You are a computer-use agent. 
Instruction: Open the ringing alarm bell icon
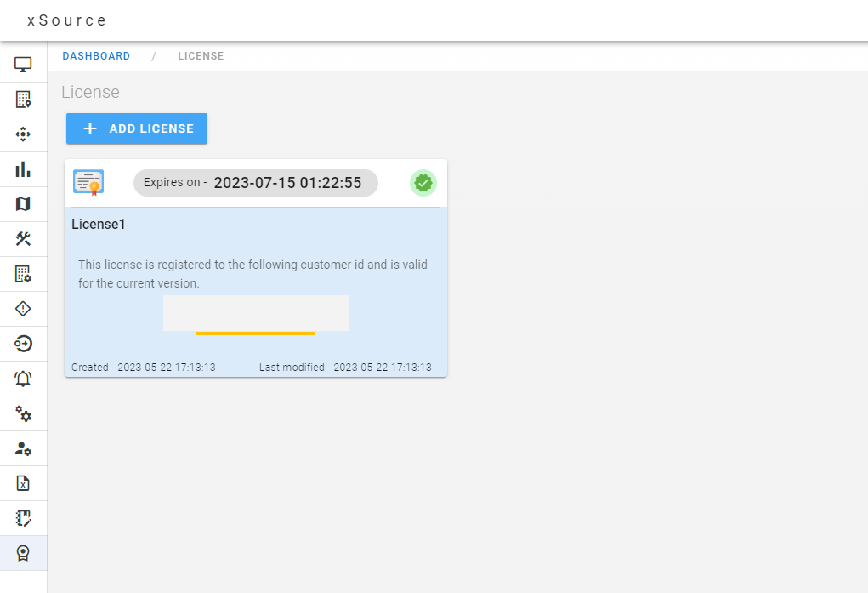pyautogui.click(x=23, y=379)
